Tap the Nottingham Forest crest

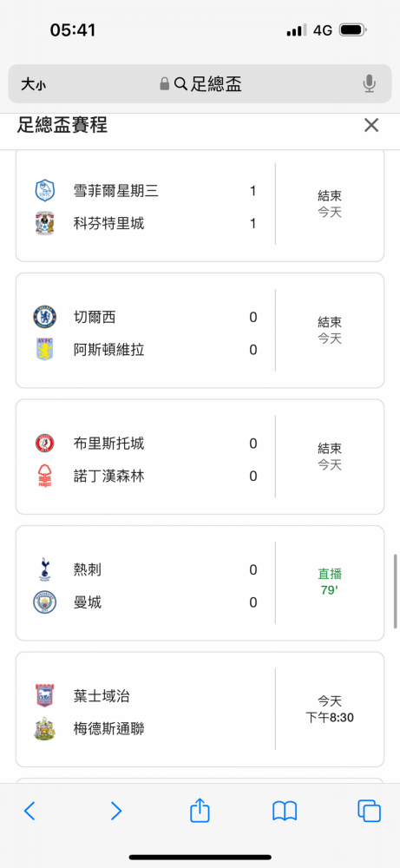tap(45, 476)
